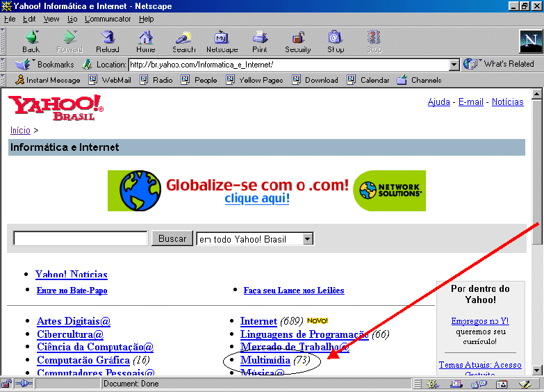Open the Security info button

(x=297, y=41)
